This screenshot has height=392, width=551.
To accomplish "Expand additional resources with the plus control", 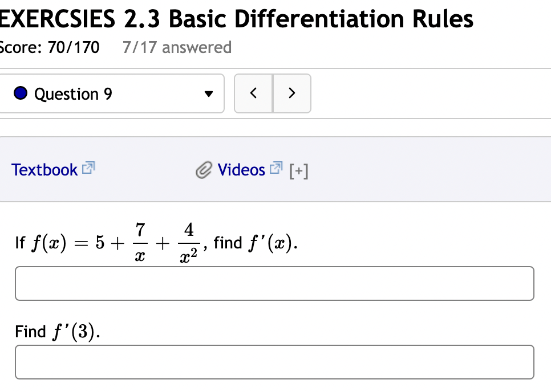I will [299, 170].
